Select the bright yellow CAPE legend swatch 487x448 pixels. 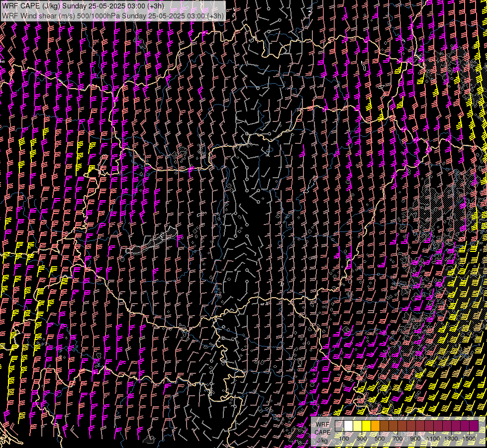[367, 426]
